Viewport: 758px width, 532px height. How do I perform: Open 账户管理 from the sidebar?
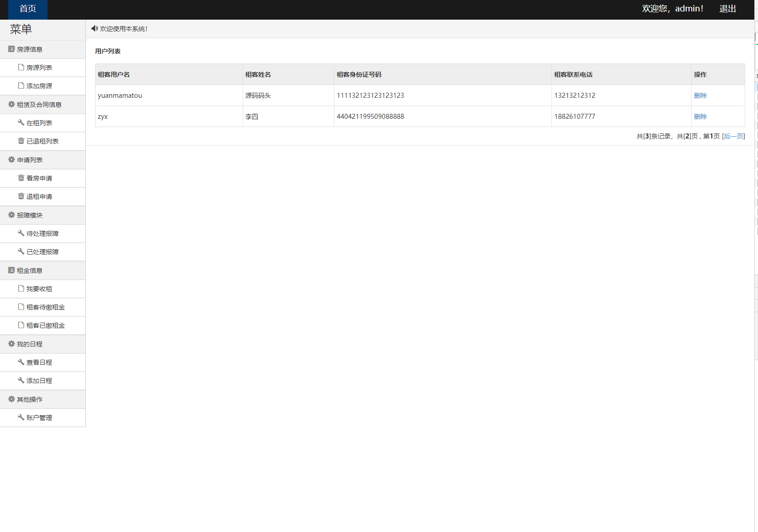(42, 418)
